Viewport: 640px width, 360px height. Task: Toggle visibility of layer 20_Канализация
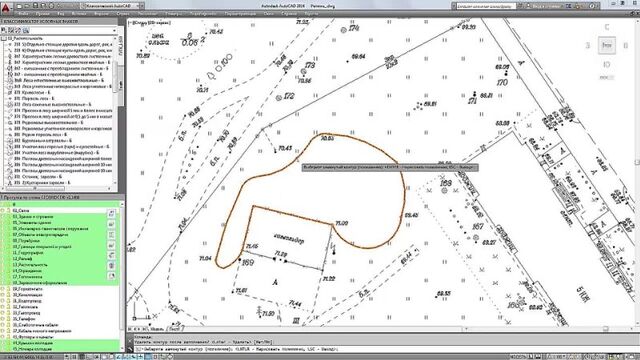point(3,295)
